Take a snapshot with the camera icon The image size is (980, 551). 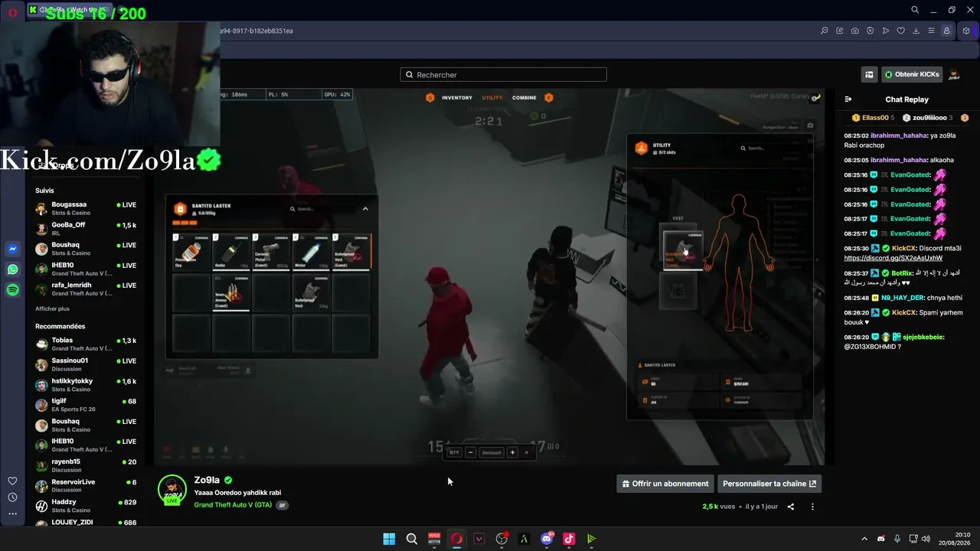click(854, 31)
